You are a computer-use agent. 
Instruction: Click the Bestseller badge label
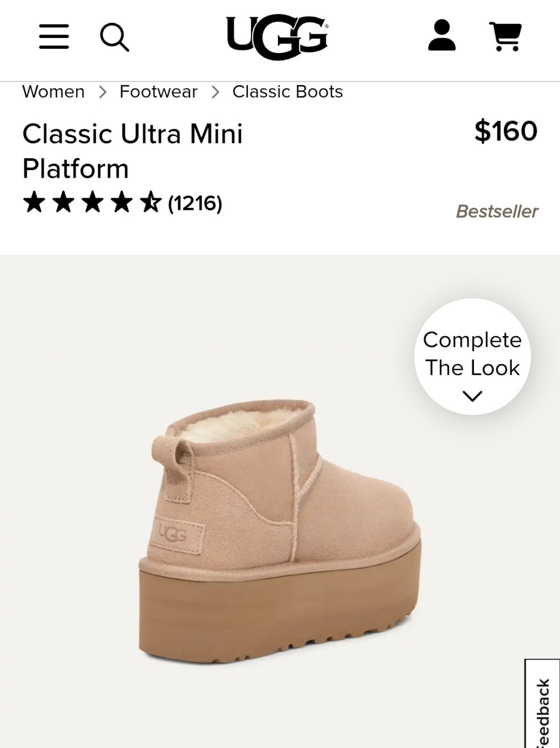click(x=497, y=211)
